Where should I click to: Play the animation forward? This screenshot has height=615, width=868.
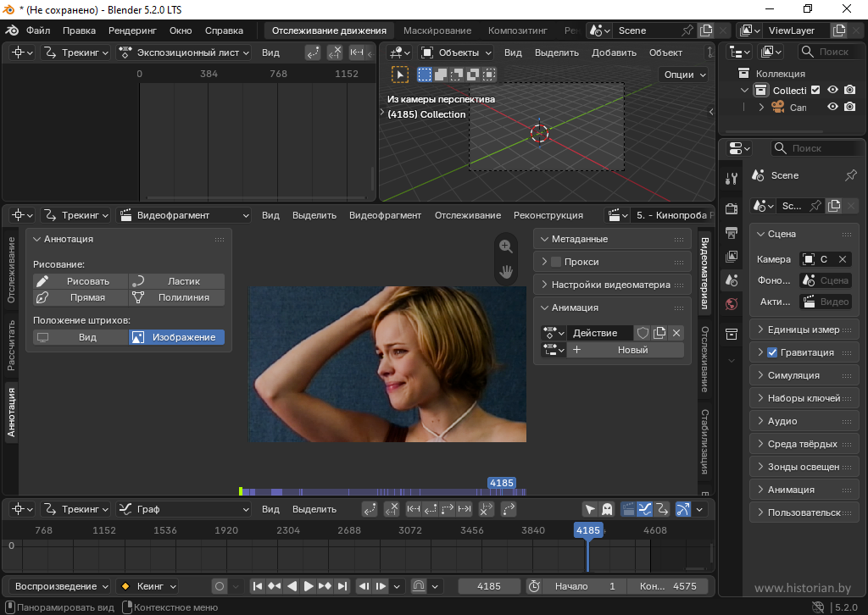tap(309, 586)
